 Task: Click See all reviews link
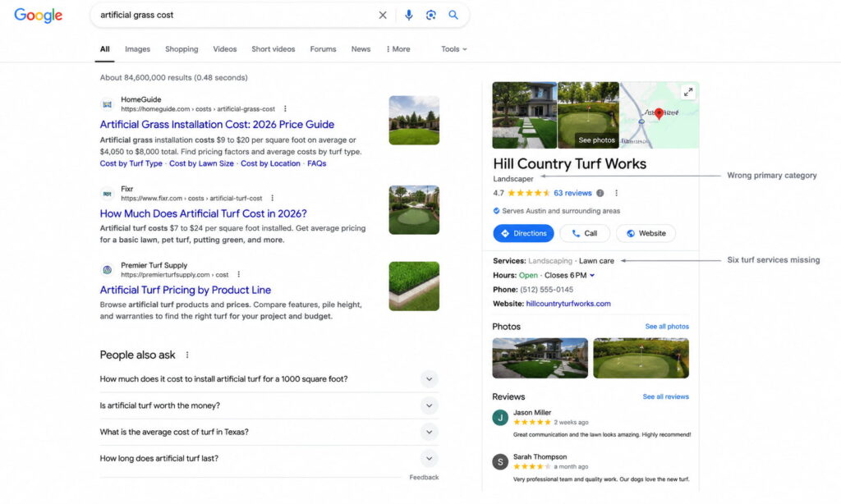[665, 396]
